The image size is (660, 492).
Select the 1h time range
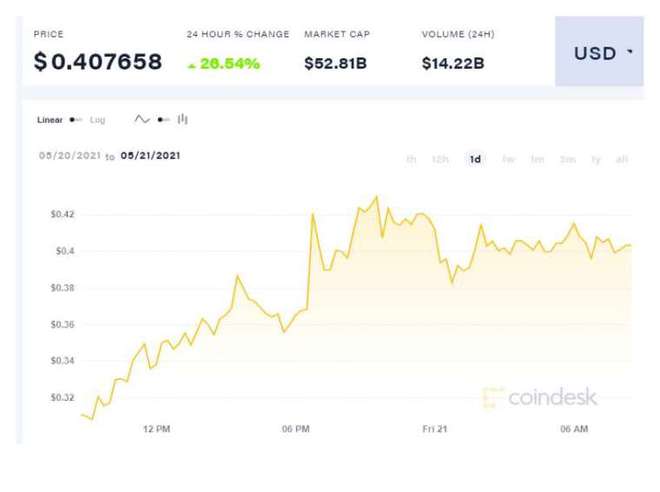pos(411,160)
